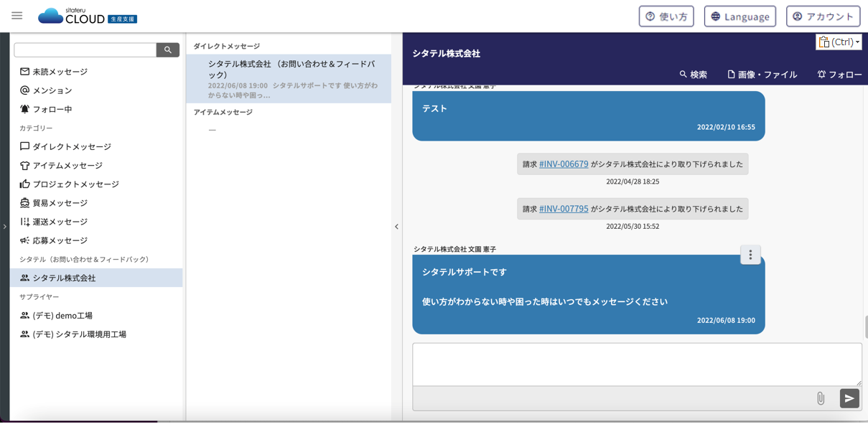Click the chat bubble icon for direct messages
The width and height of the screenshot is (868, 424).
24,146
